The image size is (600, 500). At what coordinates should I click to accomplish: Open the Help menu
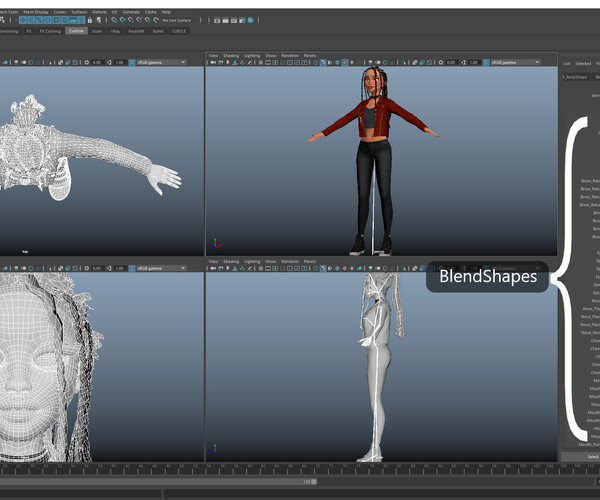(x=166, y=12)
